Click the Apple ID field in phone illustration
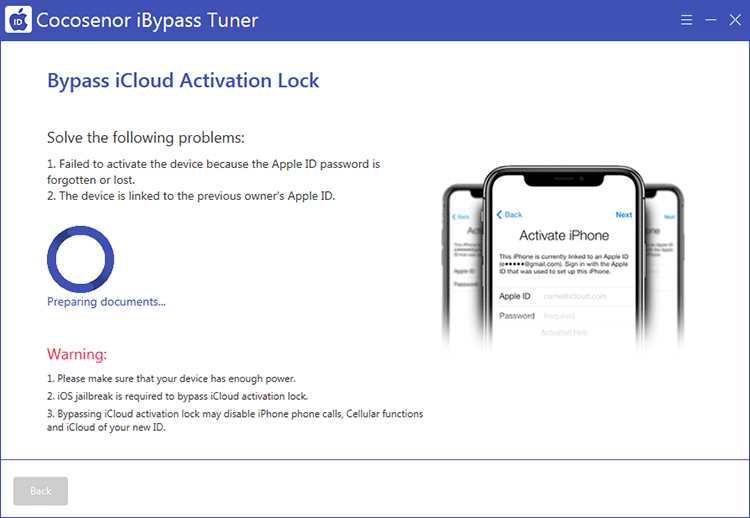750x518 pixels. 563,296
